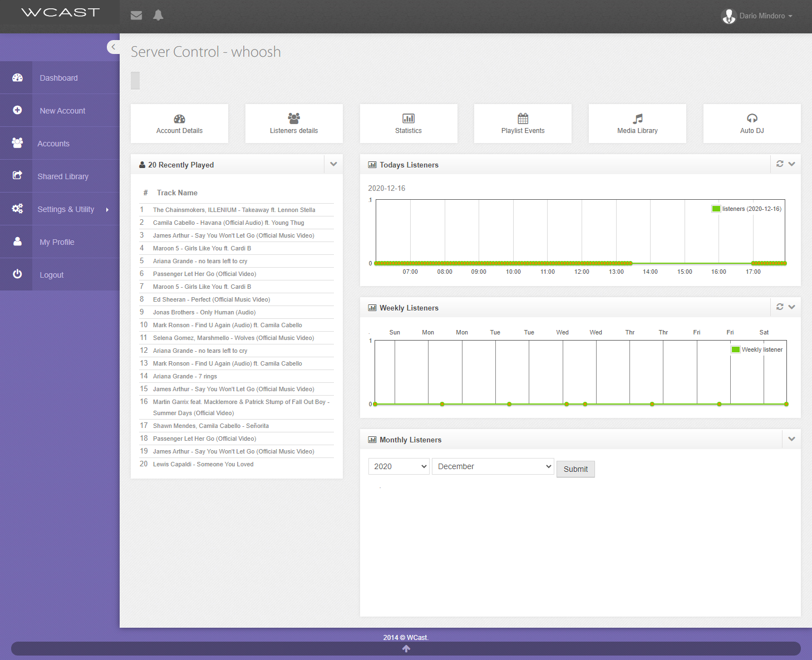812x660 pixels.
Task: Open the mail envelope icon in header
Action: (x=136, y=16)
